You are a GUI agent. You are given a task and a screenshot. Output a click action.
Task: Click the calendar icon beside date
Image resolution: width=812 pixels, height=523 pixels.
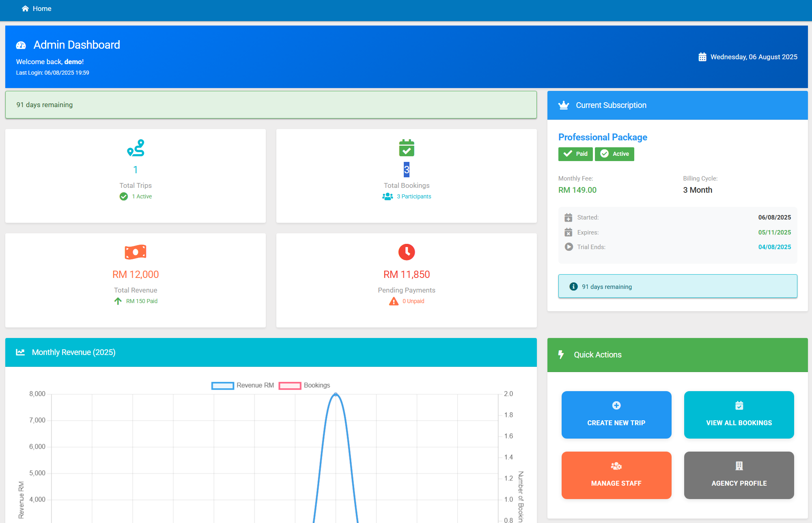(x=702, y=57)
